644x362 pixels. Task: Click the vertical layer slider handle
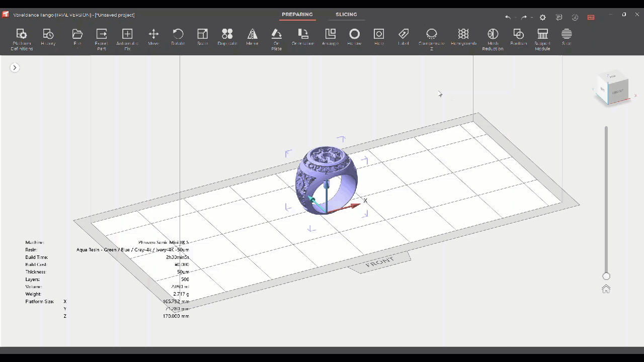pyautogui.click(x=606, y=276)
